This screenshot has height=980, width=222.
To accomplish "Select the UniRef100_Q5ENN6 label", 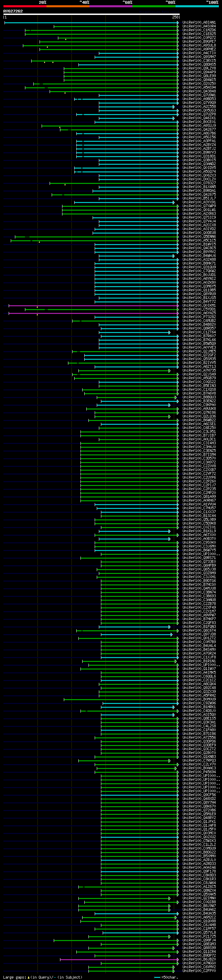I will [x=199, y=237].
